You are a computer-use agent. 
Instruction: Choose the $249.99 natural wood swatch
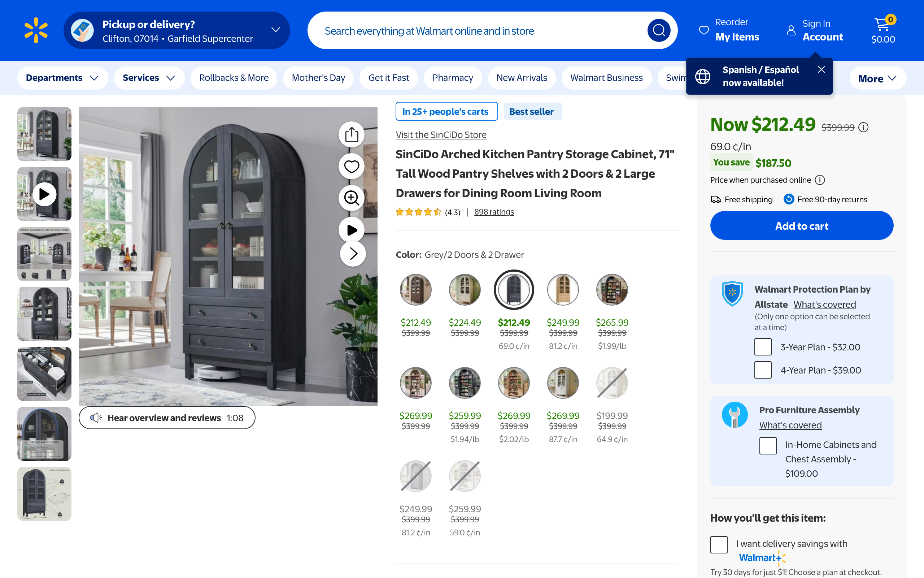[563, 289]
